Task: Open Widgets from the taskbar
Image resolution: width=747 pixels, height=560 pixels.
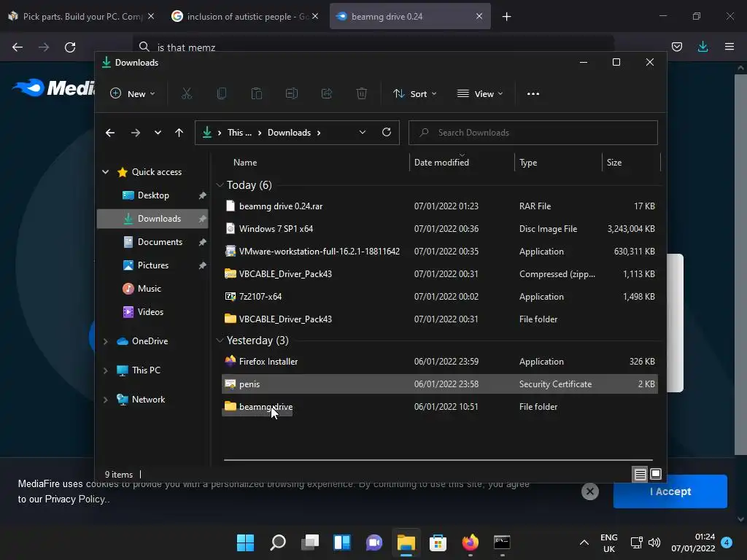Action: tap(342, 542)
